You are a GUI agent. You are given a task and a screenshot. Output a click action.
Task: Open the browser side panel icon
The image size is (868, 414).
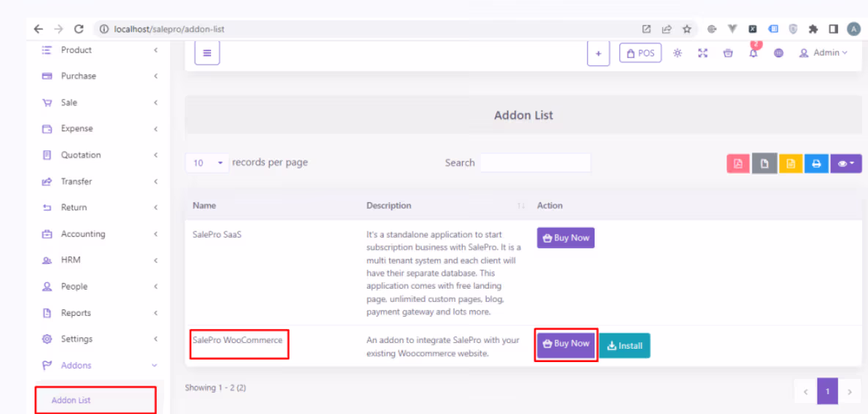pyautogui.click(x=833, y=29)
